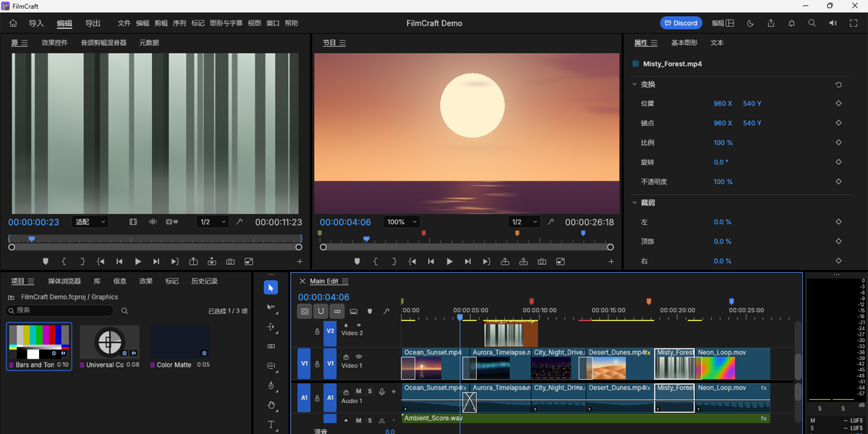Click the project search input field

pyautogui.click(x=60, y=310)
